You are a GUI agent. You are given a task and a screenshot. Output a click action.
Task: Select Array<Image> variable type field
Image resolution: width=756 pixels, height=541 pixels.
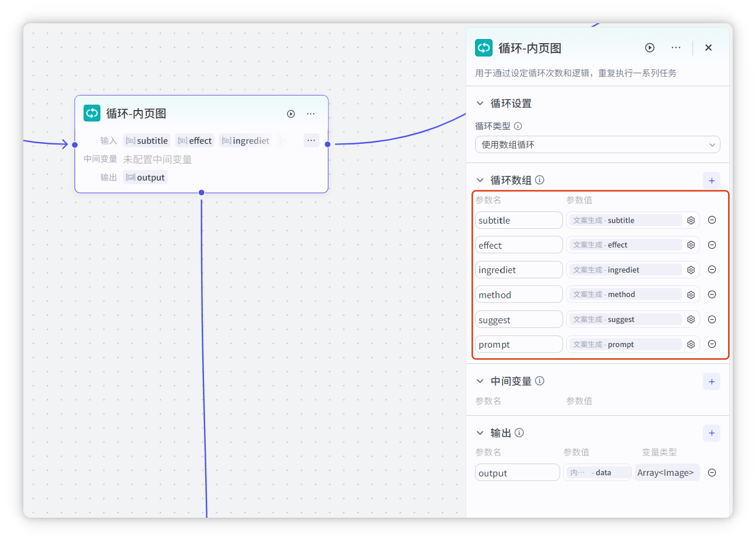[x=666, y=473]
